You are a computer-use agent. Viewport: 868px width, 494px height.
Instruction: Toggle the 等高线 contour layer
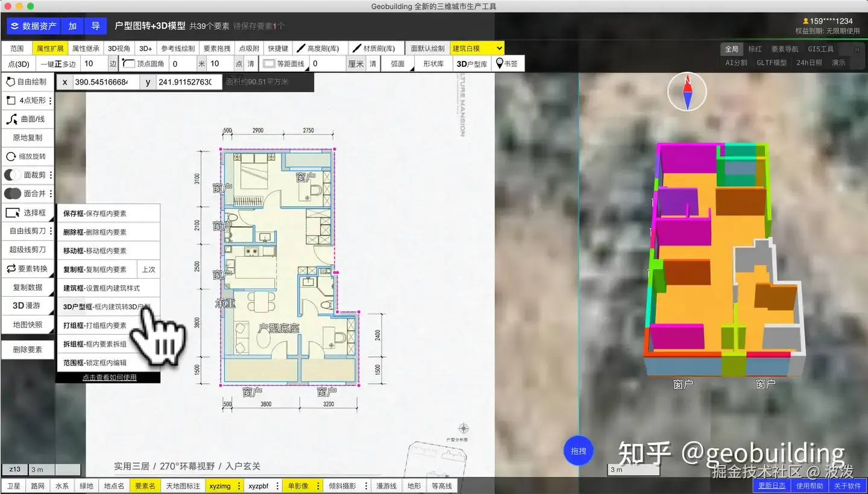coord(442,486)
